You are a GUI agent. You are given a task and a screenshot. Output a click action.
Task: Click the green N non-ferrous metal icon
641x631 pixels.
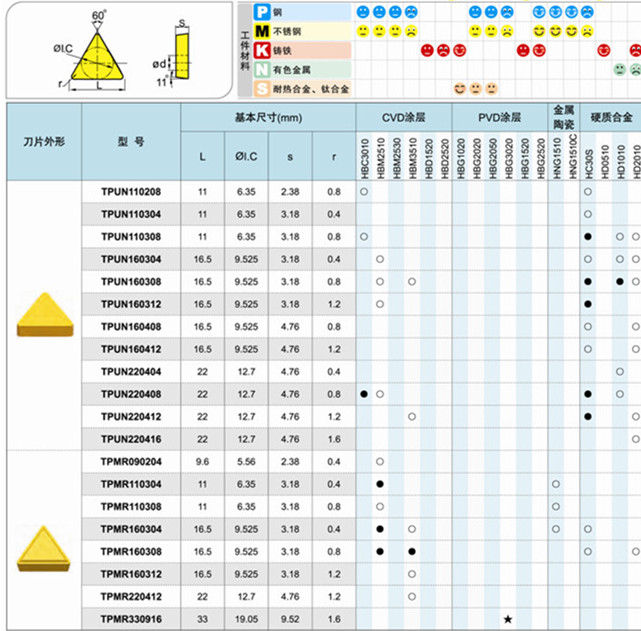point(262,69)
